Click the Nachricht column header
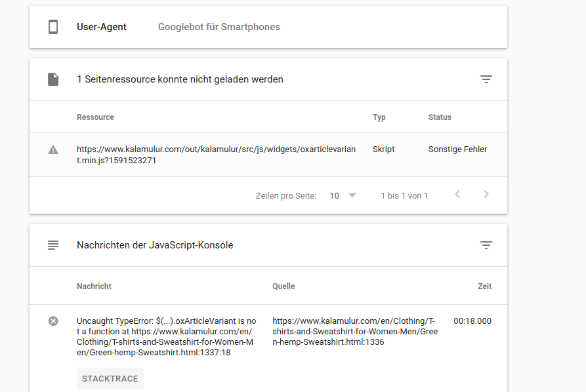This screenshot has width=586, height=392. 94,286
